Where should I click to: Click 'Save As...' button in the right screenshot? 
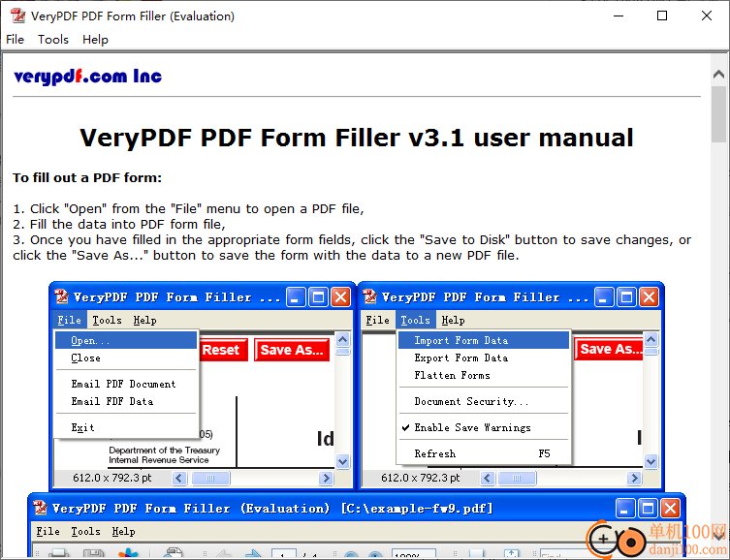pos(609,349)
